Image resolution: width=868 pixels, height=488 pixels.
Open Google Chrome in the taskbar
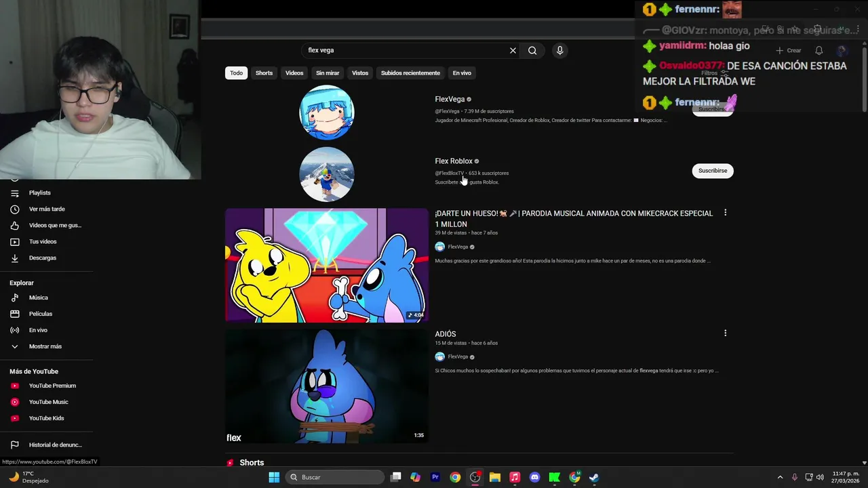(455, 477)
